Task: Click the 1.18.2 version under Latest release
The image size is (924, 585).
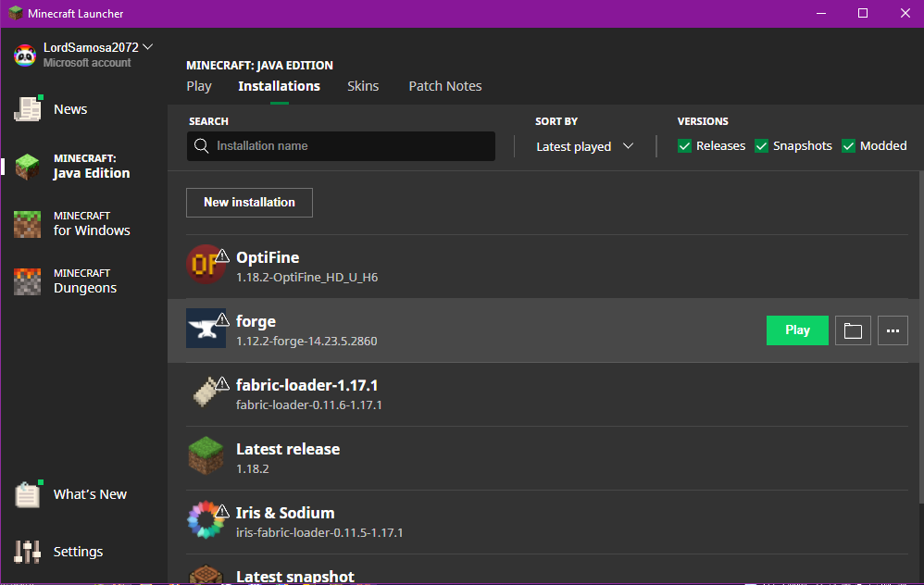Action: [x=252, y=469]
